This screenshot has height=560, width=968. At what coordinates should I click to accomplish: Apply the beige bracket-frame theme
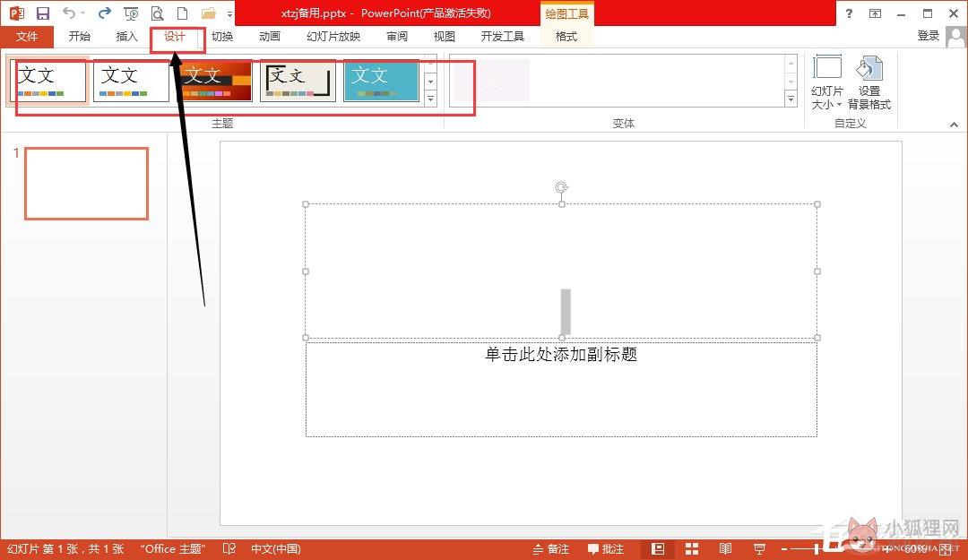pyautogui.click(x=298, y=81)
